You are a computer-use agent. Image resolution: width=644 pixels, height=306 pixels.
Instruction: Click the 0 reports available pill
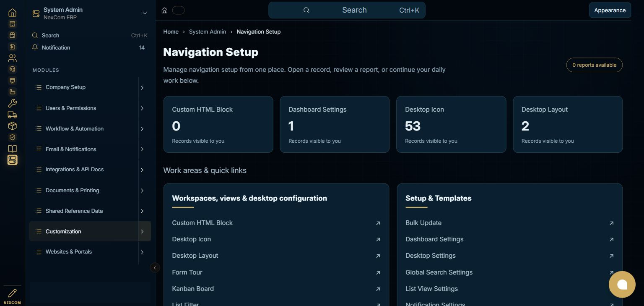(x=594, y=65)
